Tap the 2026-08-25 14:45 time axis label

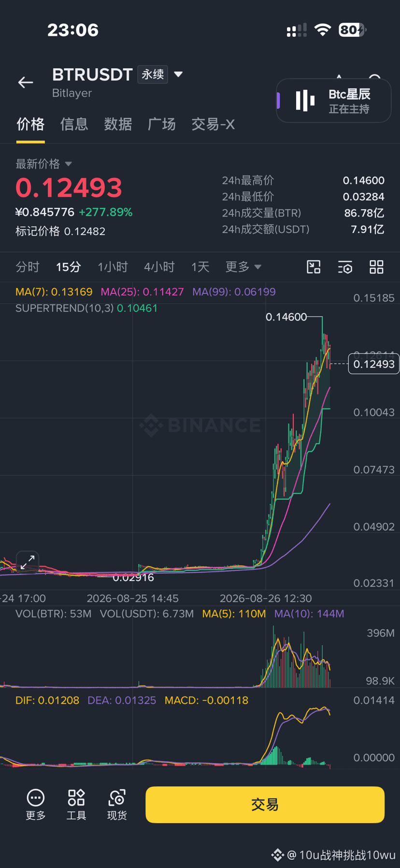coord(133,598)
